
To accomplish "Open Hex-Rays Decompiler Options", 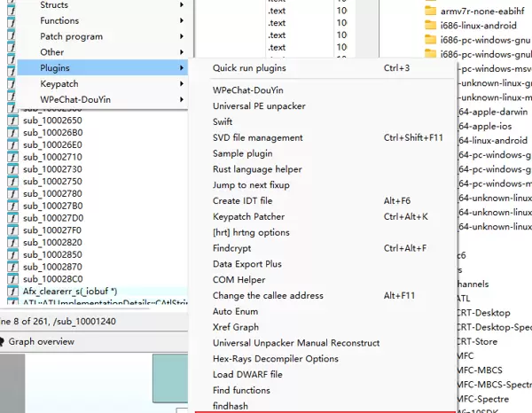I will [x=275, y=359].
